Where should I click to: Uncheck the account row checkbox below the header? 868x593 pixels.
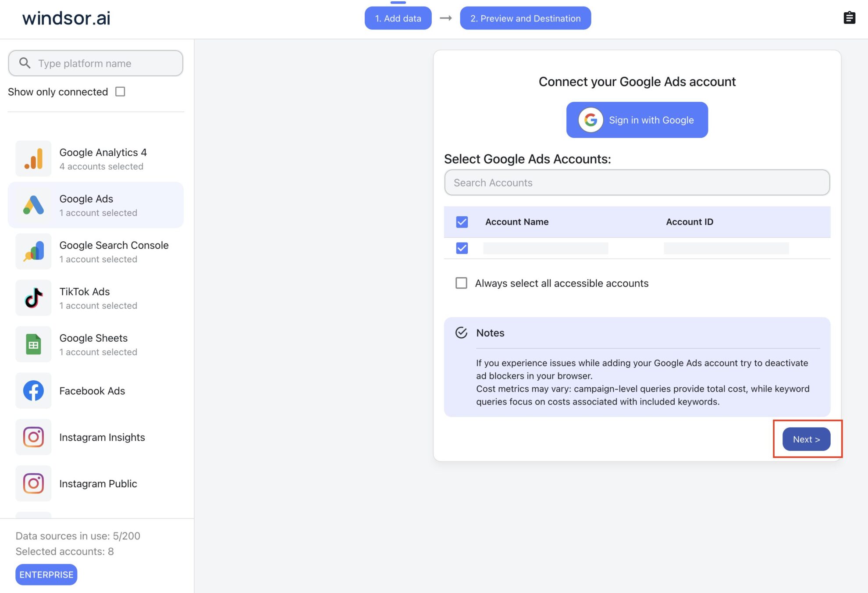[x=462, y=248]
